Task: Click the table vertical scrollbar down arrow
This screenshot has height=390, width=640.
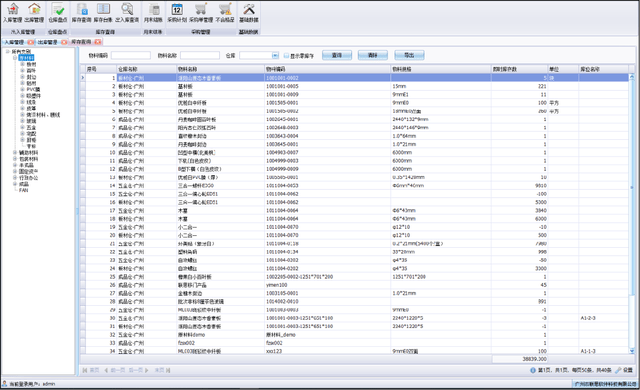Action: [x=632, y=351]
